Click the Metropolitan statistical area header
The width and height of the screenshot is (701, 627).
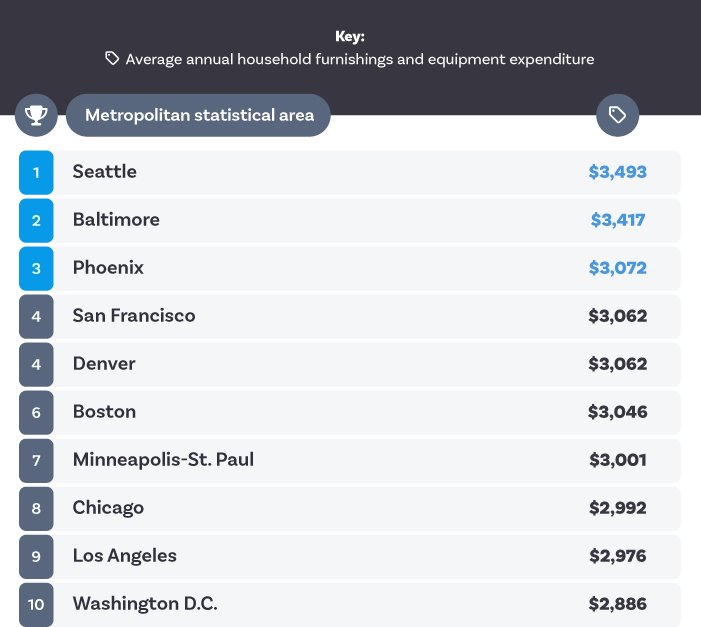(x=199, y=115)
